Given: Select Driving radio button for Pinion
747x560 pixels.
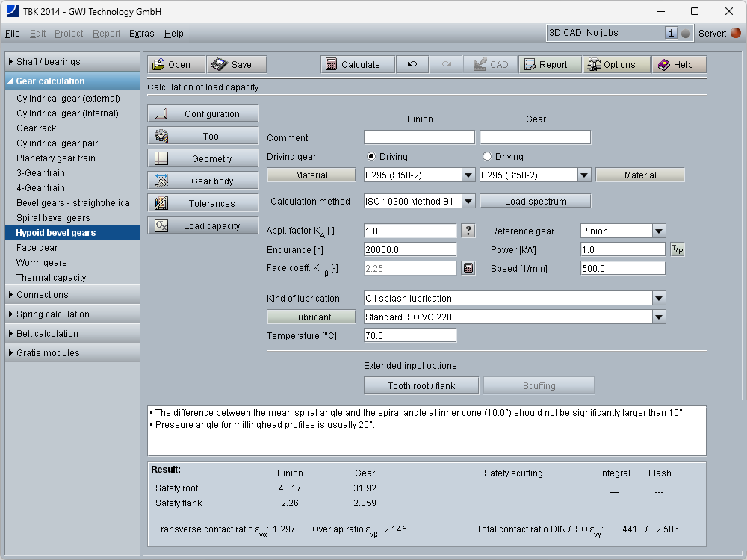Looking at the screenshot, I should (371, 157).
